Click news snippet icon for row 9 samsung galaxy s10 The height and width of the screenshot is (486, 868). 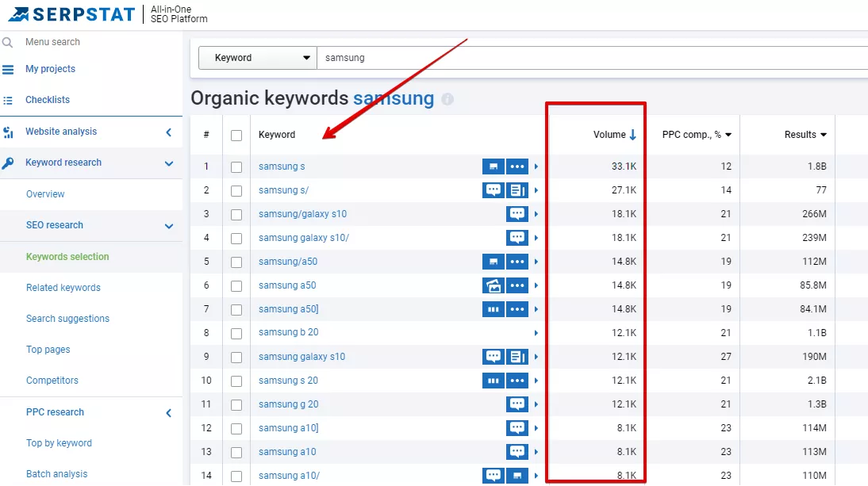click(517, 357)
